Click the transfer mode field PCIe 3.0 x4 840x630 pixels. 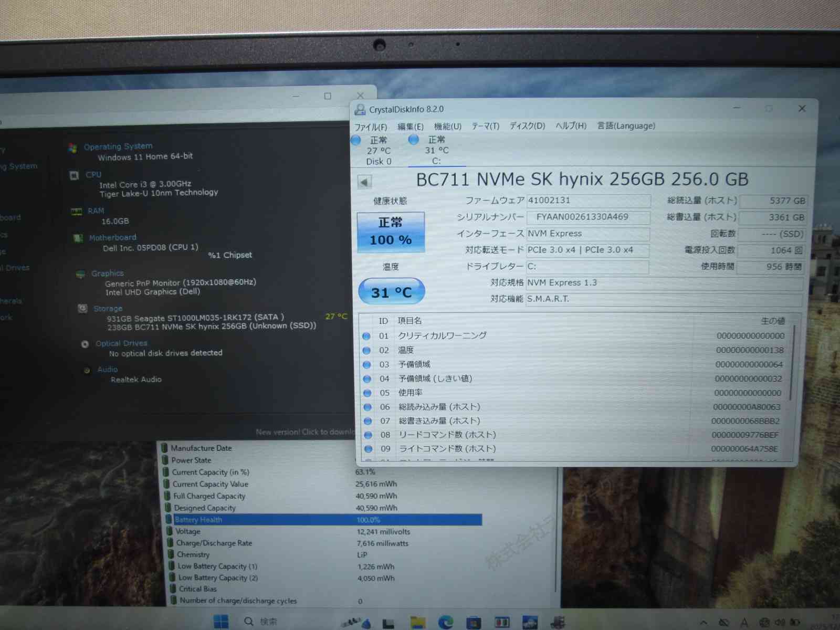[x=588, y=250]
